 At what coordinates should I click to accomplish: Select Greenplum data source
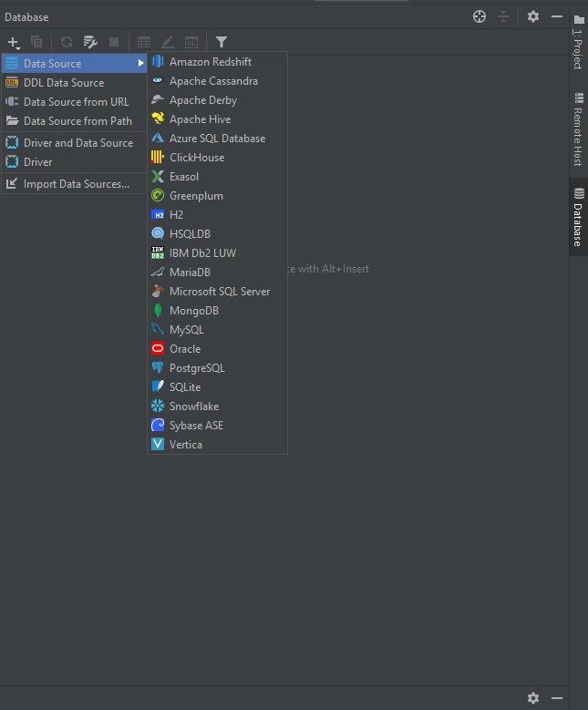coord(218,196)
